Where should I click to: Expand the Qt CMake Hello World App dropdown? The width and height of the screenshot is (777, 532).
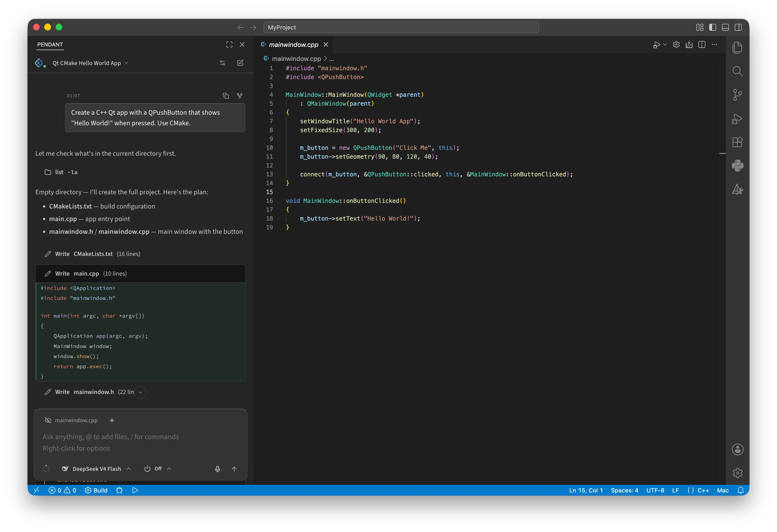point(90,63)
